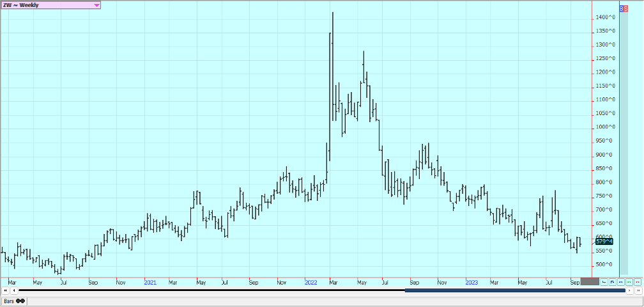Click the blue 2023 year label
This screenshot has height=307, width=644.
coord(471,283)
